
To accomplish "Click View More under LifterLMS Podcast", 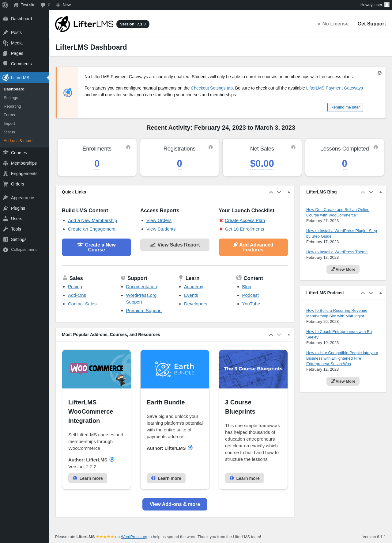I will pos(343,381).
